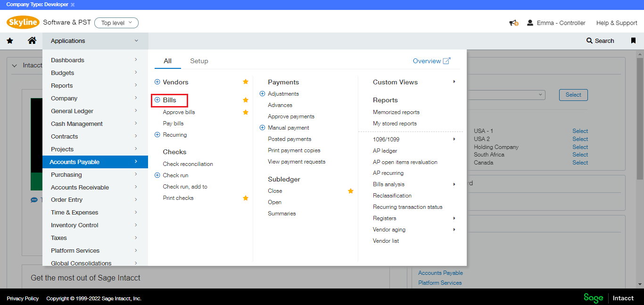
Task: Select Accounts Payable in applications list
Action: tap(95, 162)
